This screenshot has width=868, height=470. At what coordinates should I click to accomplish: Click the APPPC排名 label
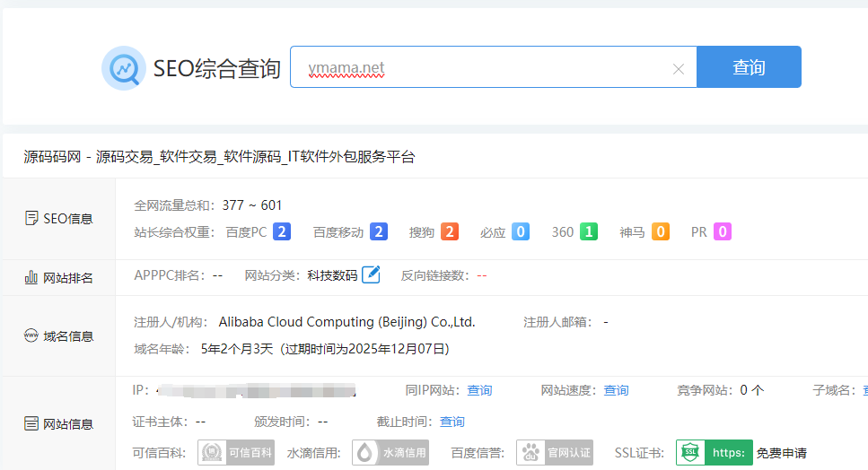point(171,275)
